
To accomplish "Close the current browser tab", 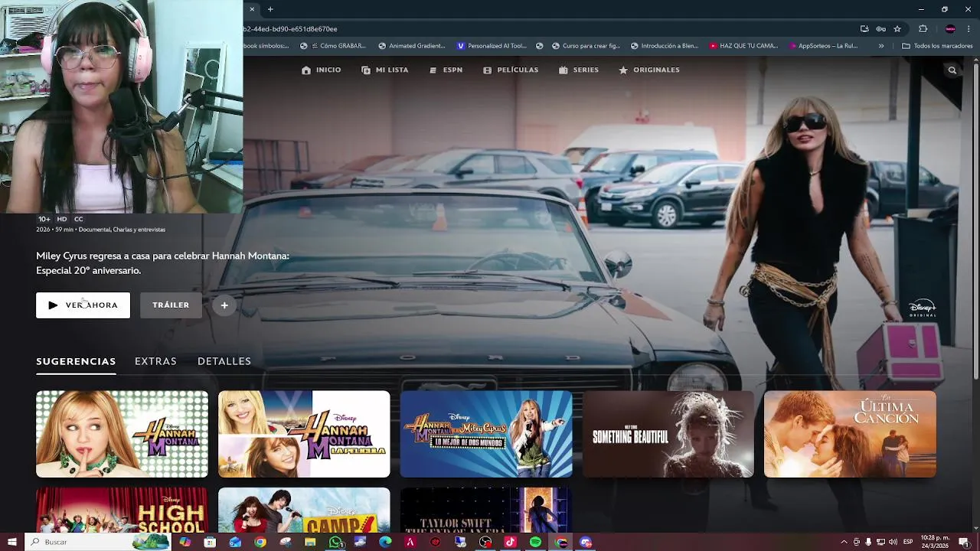I will [x=252, y=9].
